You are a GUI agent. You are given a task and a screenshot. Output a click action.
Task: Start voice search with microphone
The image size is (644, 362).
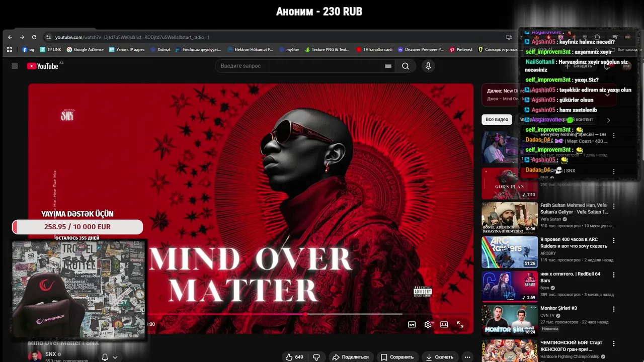pos(428,66)
